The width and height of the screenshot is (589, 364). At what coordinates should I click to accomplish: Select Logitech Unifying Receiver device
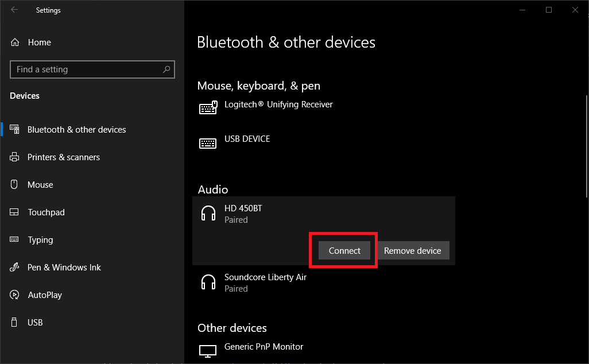click(x=323, y=108)
